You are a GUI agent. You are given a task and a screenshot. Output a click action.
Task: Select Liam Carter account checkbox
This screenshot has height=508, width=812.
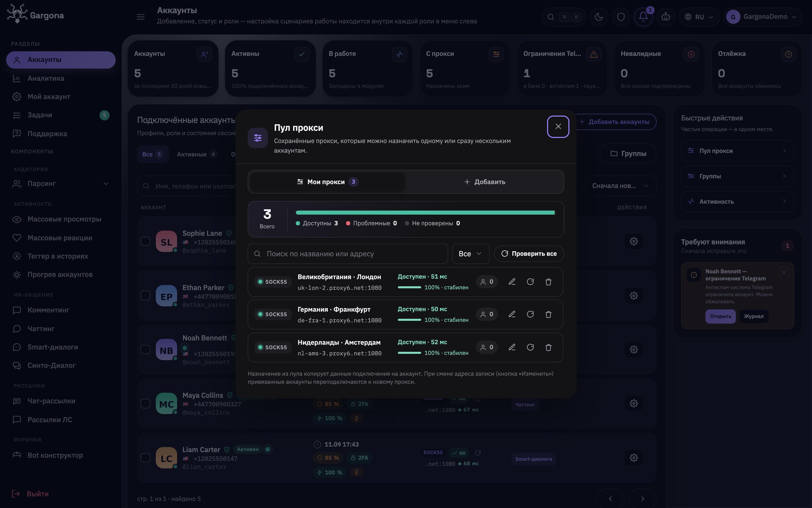(145, 458)
